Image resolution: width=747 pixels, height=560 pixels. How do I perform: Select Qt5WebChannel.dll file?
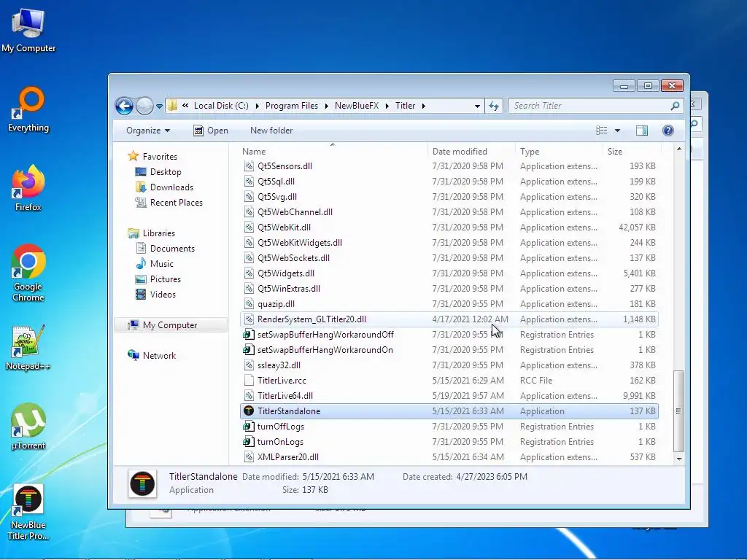449,212
